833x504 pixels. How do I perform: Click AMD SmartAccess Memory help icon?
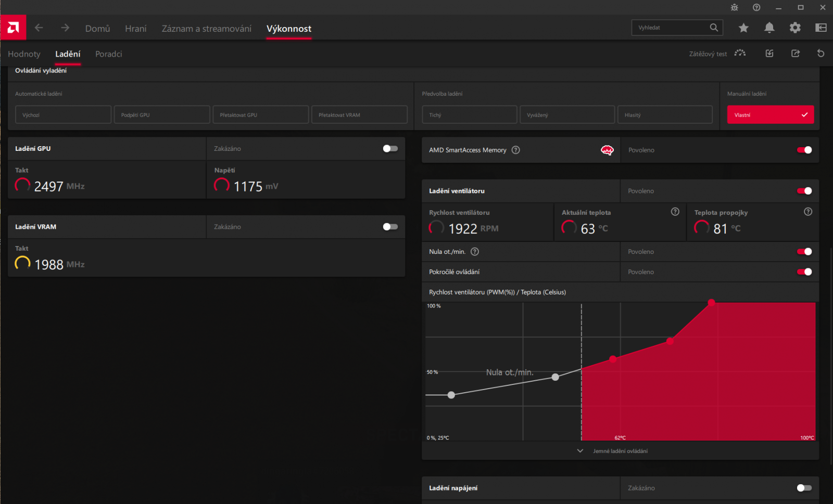click(x=515, y=150)
